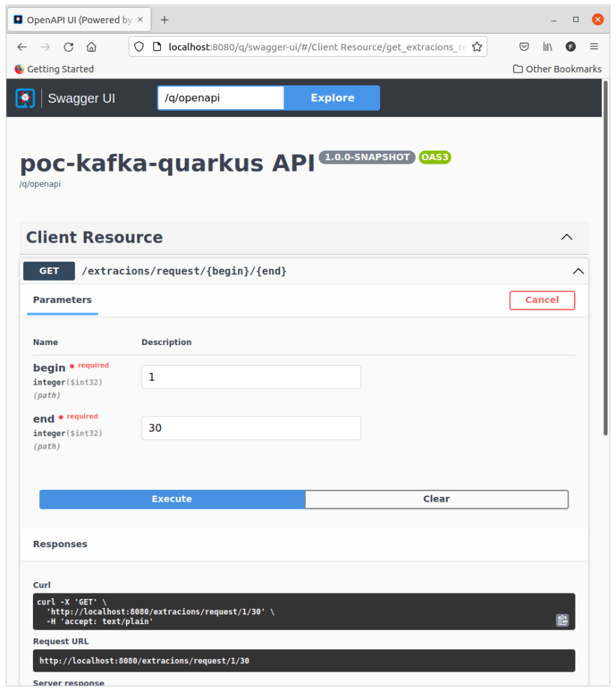616x692 pixels.
Task: Go back with the browser back arrow
Action: click(22, 47)
